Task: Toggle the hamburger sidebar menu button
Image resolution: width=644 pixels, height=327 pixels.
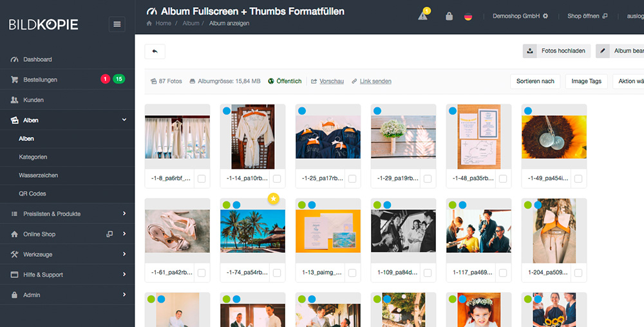Action: click(x=117, y=24)
